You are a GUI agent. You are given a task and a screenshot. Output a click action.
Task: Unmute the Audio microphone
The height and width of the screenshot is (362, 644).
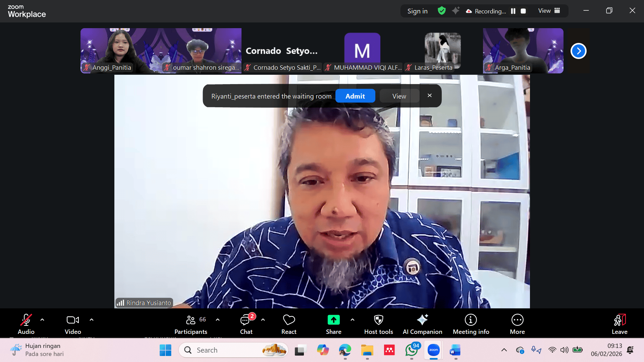pyautogui.click(x=26, y=320)
